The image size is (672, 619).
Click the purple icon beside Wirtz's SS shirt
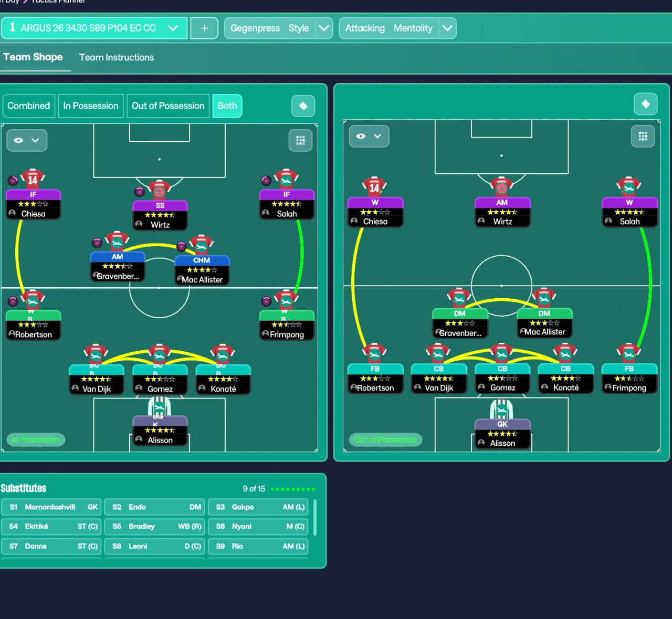click(140, 192)
